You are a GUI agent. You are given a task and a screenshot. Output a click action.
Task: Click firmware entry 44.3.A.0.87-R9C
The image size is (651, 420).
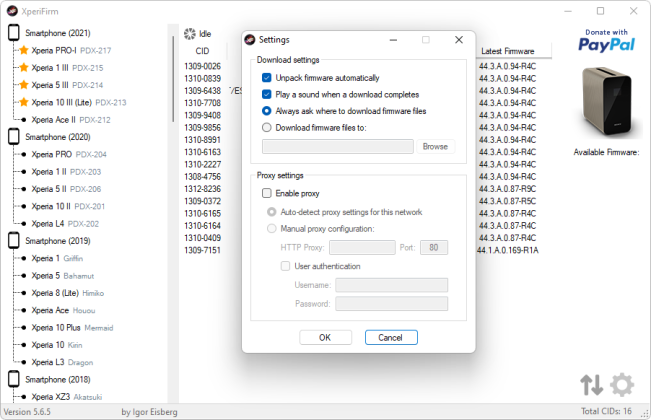507,189
